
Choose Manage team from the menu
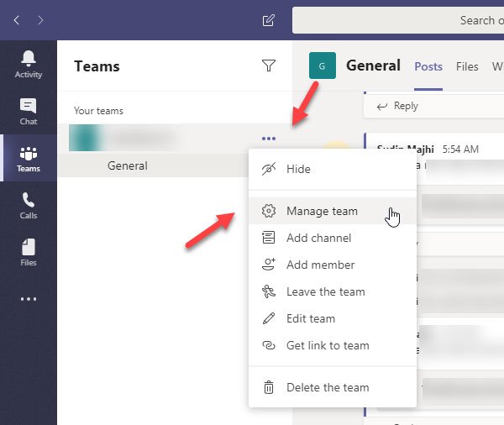(x=333, y=211)
